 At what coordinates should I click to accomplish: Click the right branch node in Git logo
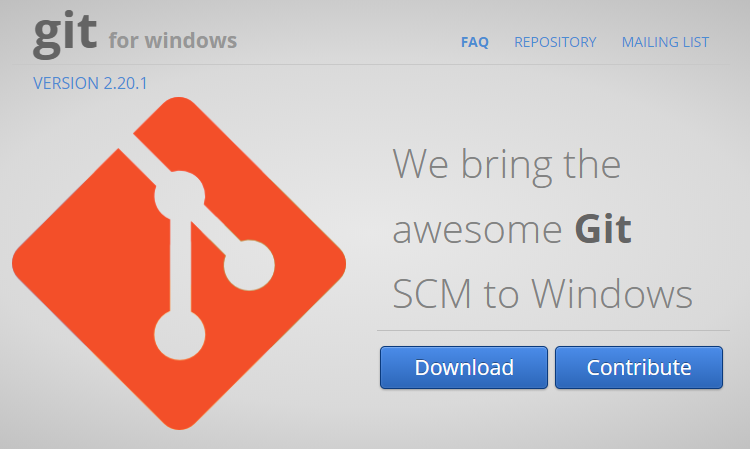(249, 265)
